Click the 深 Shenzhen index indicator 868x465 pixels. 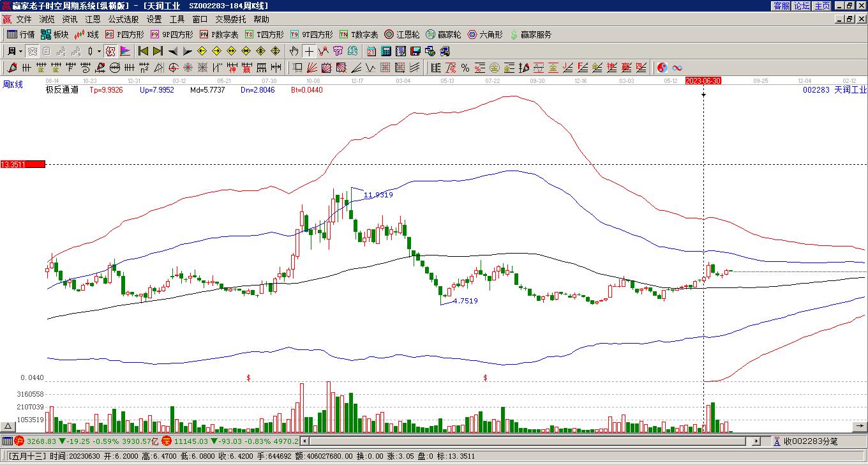[x=166, y=441]
